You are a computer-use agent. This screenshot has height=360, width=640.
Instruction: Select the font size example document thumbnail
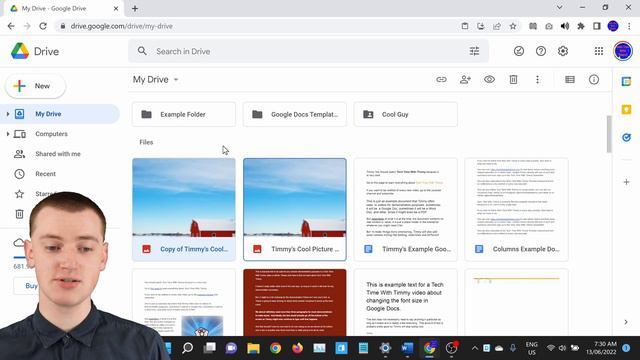406,302
